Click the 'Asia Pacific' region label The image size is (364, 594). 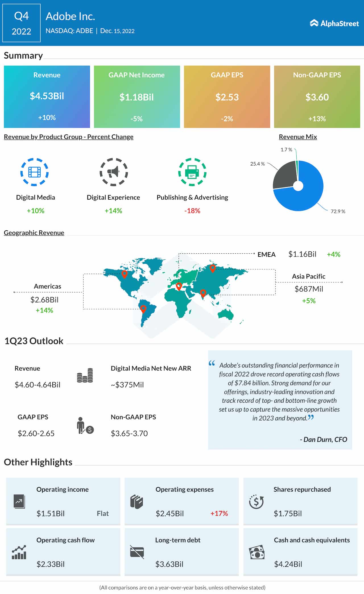(x=309, y=276)
